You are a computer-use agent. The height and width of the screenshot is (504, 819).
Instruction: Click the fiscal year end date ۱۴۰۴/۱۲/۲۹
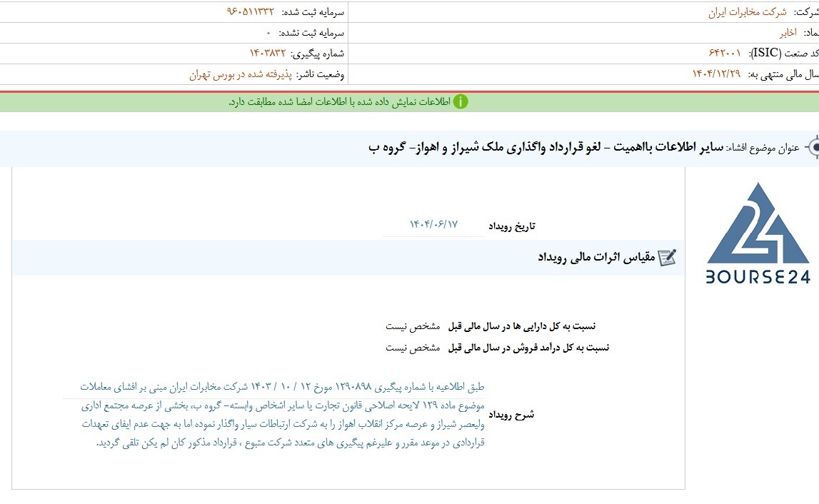pos(717,74)
